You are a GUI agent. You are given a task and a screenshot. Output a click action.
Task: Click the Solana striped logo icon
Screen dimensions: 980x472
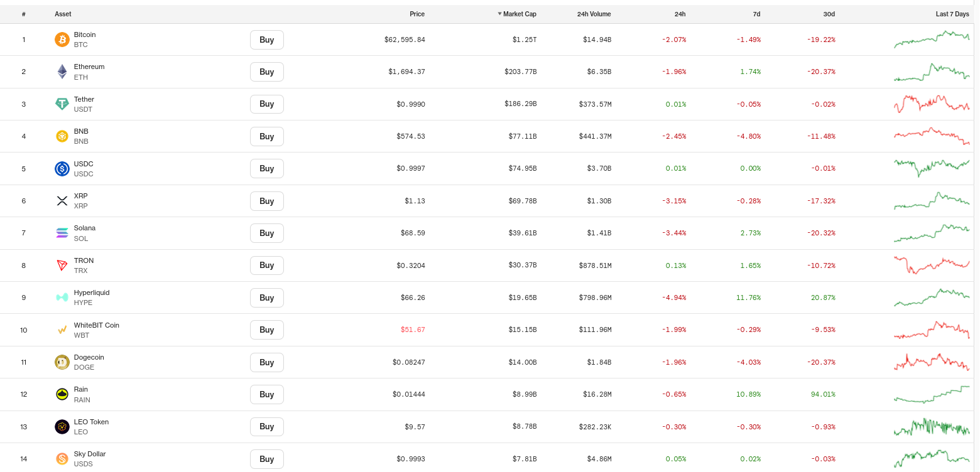point(62,233)
